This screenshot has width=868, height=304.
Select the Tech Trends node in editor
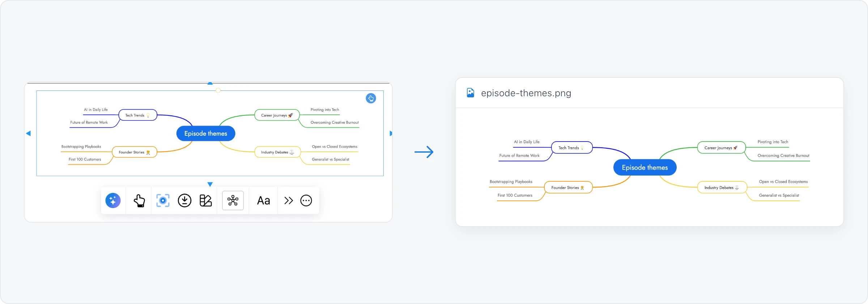(138, 115)
